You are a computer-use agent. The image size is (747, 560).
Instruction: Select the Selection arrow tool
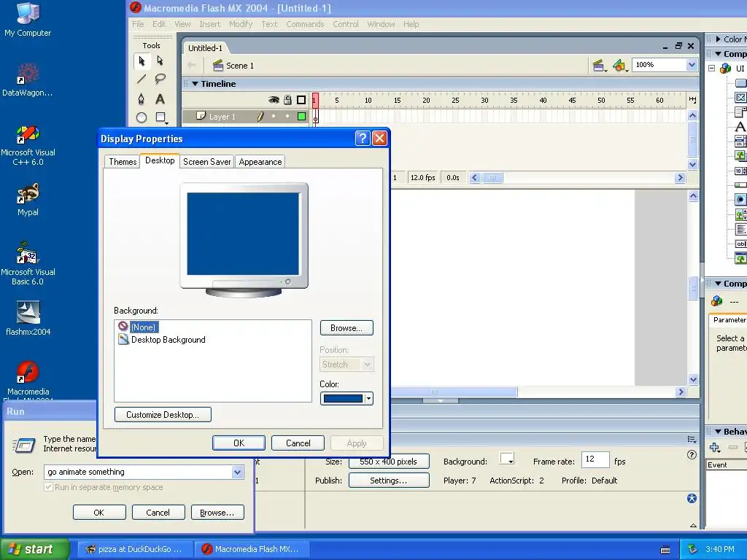tap(142, 61)
